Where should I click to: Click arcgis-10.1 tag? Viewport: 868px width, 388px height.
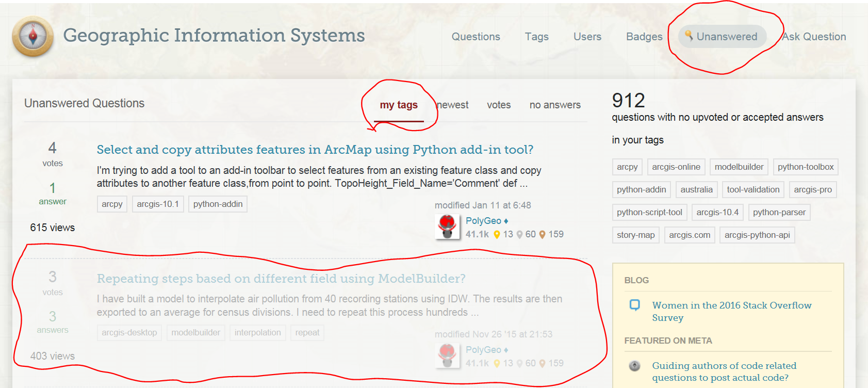click(158, 204)
